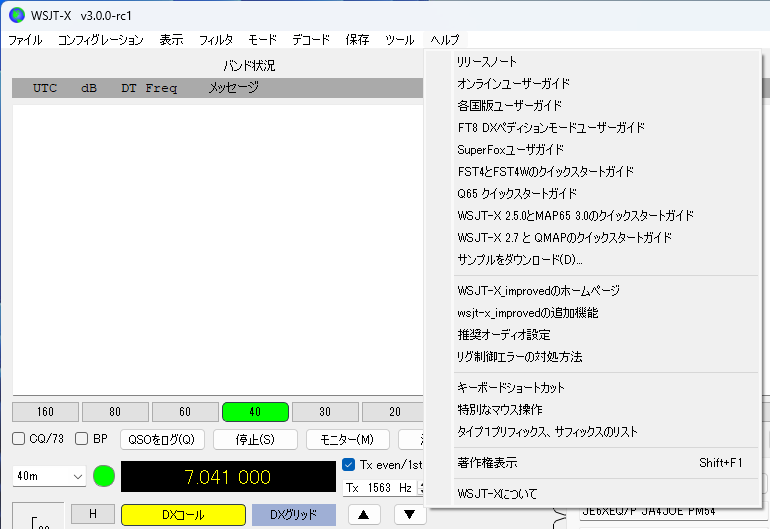
Task: Open the フィルタ menu
Action: [216, 40]
